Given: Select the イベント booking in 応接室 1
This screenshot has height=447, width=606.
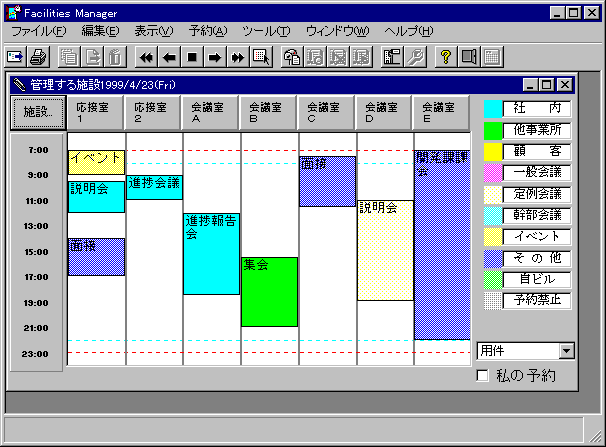Looking at the screenshot, I should point(96,162).
